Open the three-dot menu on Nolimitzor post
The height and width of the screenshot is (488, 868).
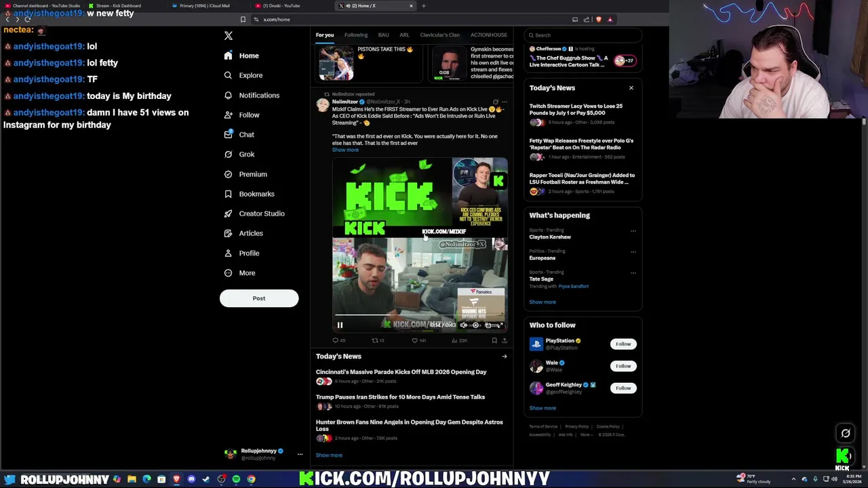504,102
